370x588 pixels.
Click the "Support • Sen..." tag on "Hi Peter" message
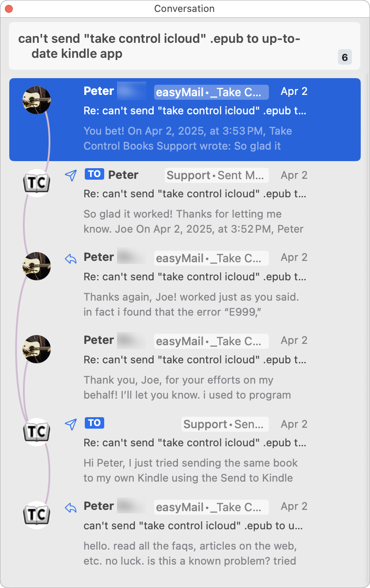coord(225,424)
